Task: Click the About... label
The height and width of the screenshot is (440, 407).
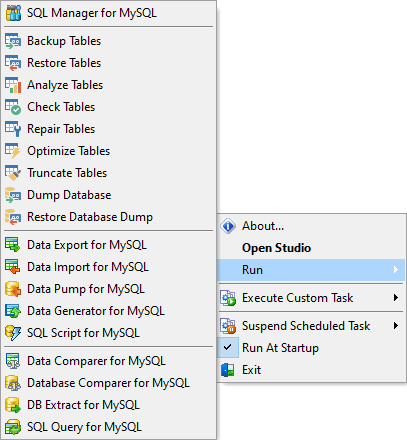Action: pyautogui.click(x=263, y=226)
